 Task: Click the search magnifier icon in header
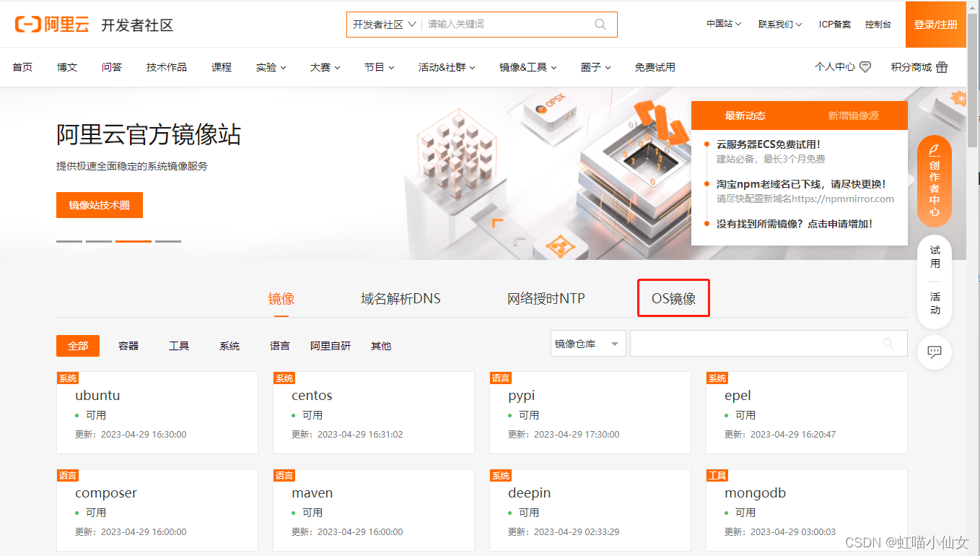pos(600,25)
